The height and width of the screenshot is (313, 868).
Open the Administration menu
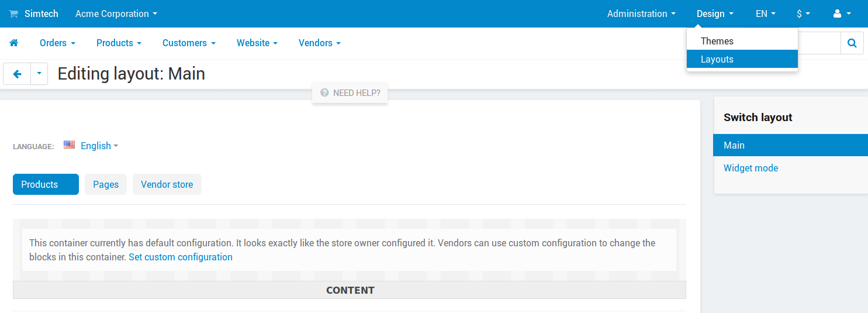pyautogui.click(x=641, y=13)
